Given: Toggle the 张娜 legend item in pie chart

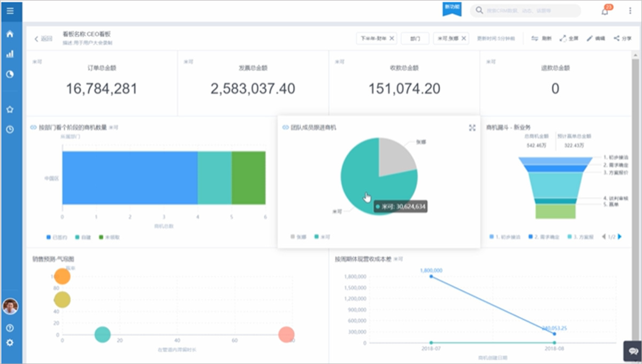Looking at the screenshot, I should [299, 236].
